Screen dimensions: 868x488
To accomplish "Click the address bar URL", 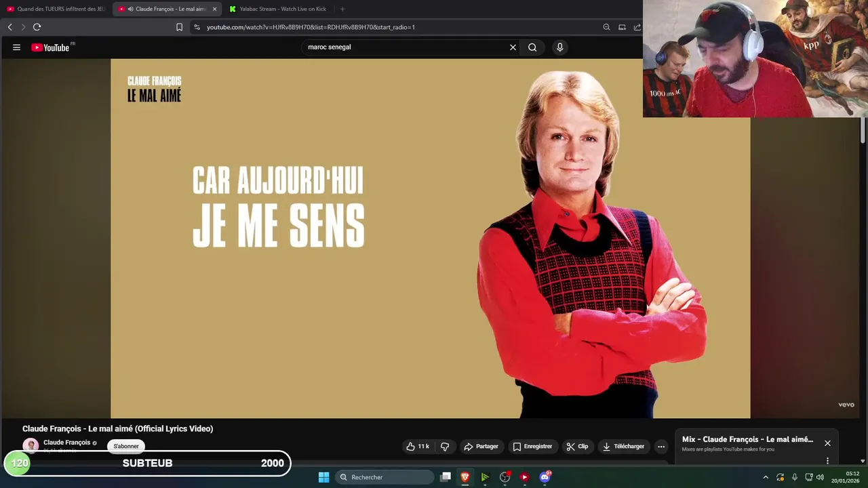I will [x=311, y=27].
